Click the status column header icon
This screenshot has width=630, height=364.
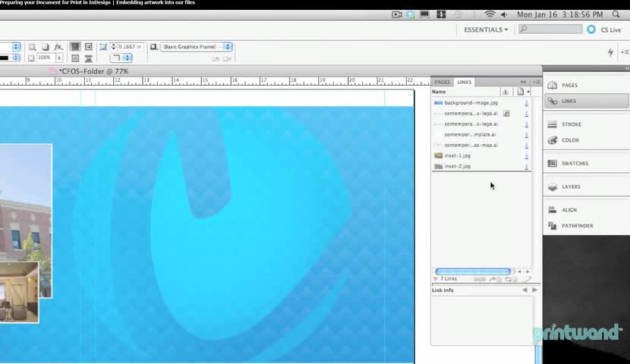click(x=506, y=92)
